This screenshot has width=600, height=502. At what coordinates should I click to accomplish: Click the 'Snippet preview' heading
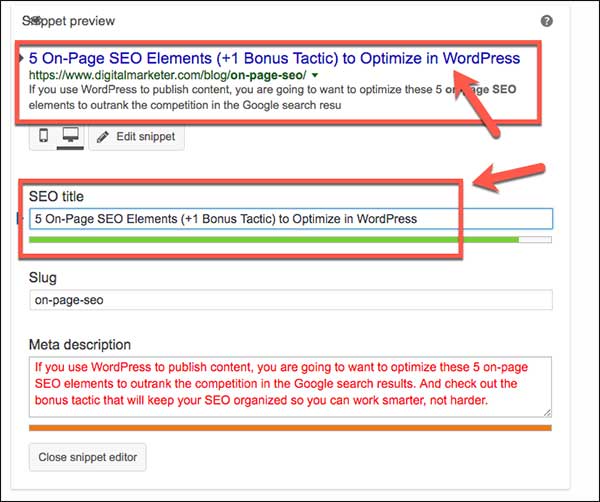(68, 21)
